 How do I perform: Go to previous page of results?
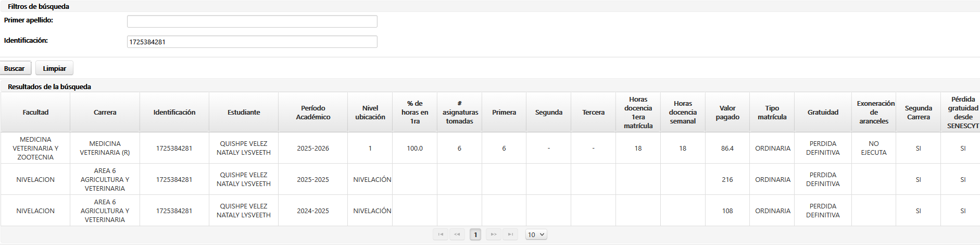click(457, 235)
